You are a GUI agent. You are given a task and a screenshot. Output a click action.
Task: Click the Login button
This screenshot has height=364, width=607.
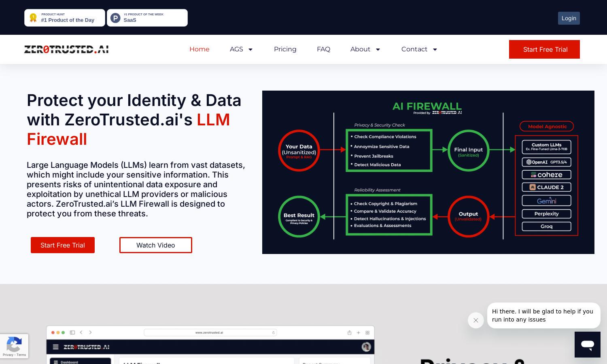pos(569,18)
